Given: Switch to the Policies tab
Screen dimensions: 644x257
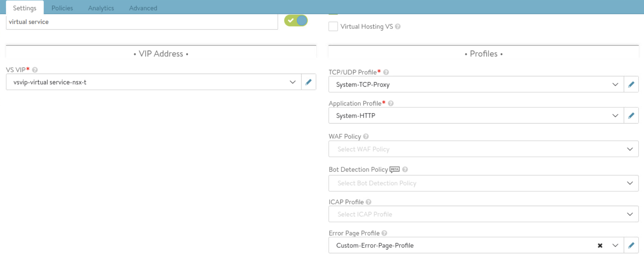Looking at the screenshot, I should [x=62, y=8].
